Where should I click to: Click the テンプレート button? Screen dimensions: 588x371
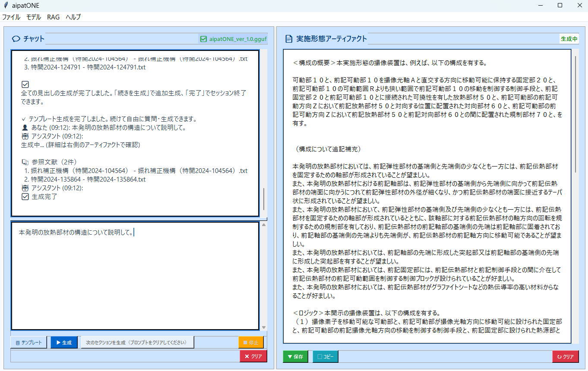tap(28, 343)
